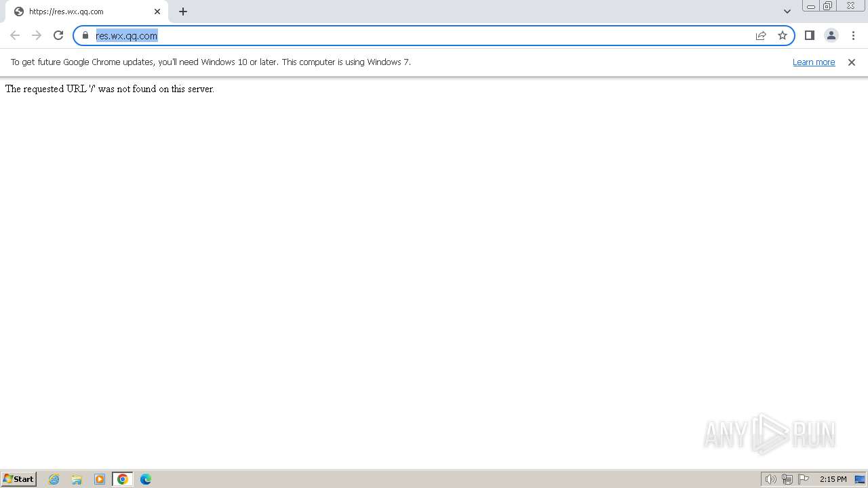Dismiss the Chrome update notification bar

click(852, 62)
